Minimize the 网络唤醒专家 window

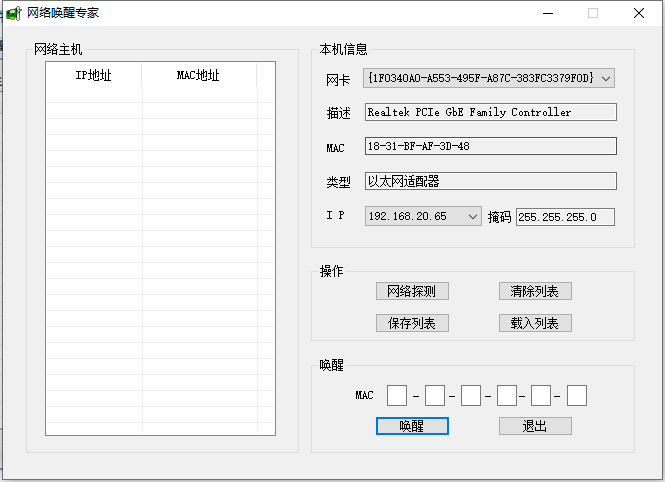coord(547,14)
